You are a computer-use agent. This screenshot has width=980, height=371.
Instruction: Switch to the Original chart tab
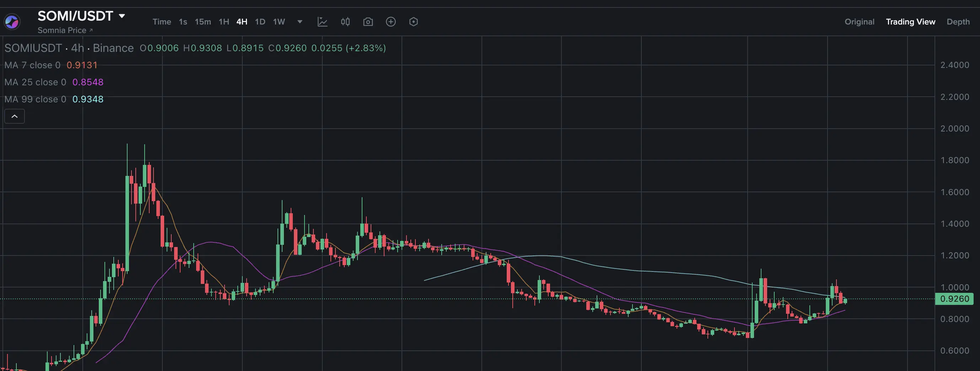coord(860,22)
